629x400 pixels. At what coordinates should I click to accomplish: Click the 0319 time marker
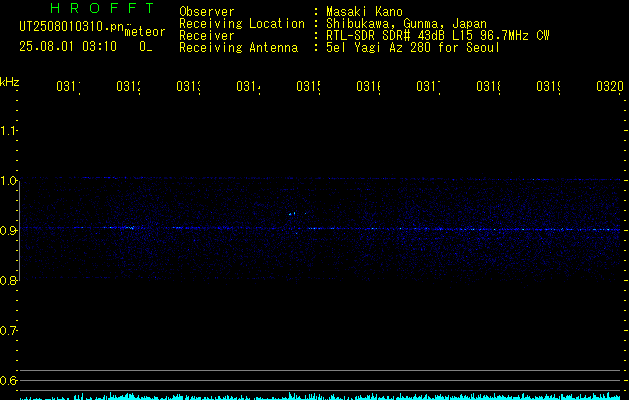click(549, 86)
